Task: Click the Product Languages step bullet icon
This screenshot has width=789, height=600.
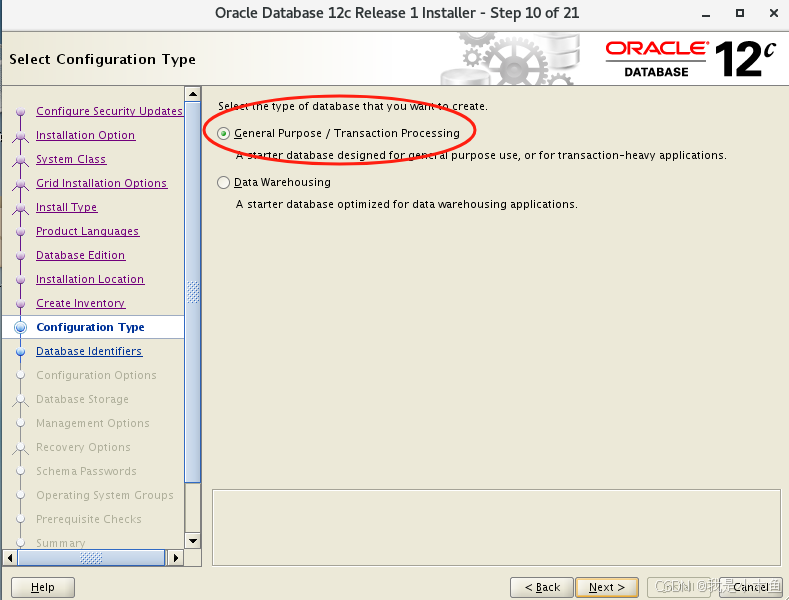Action: 21,231
